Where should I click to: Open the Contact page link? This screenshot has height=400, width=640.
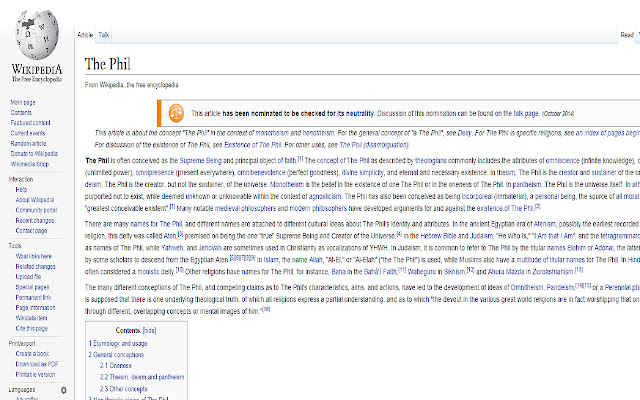pos(31,231)
